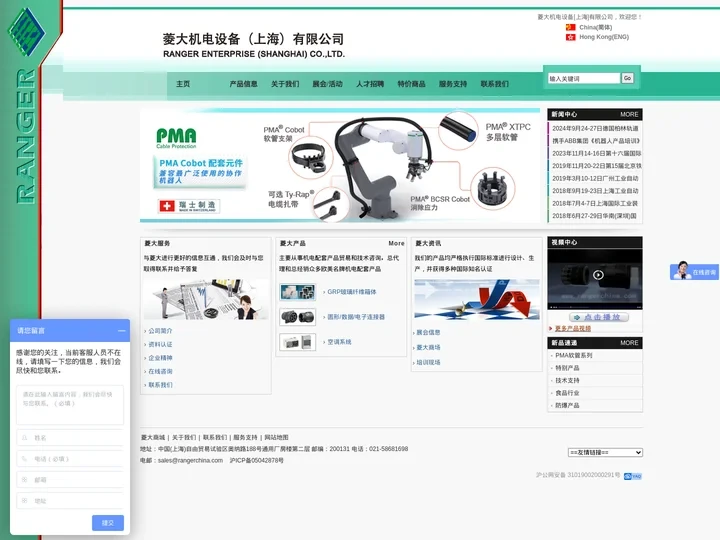
Task: Click the 点击播放 button
Action: pos(599,317)
